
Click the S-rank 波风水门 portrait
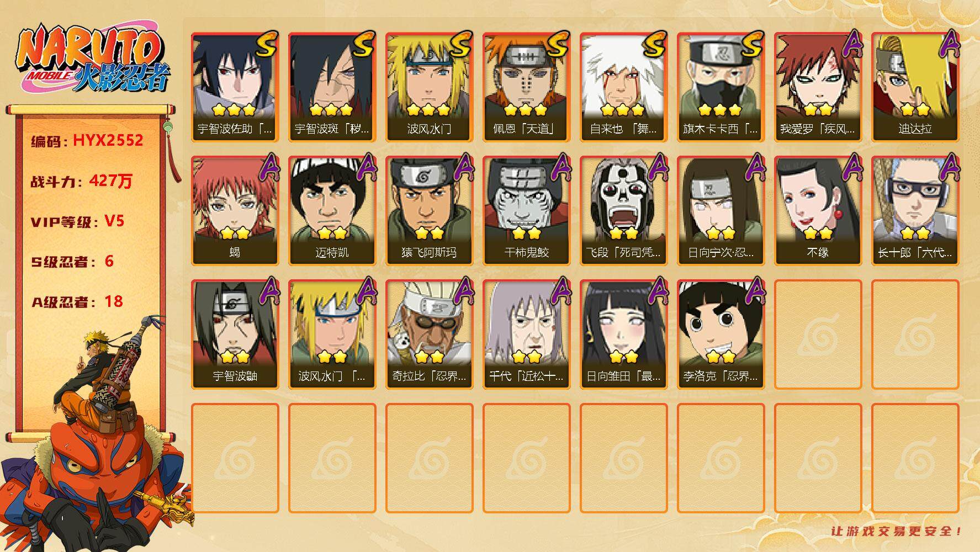click(x=429, y=87)
